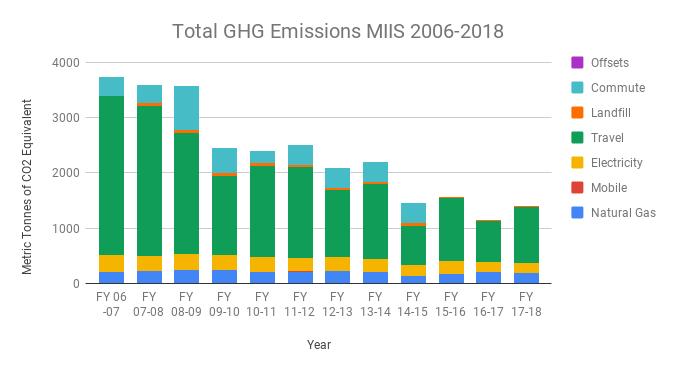Click the 'FY 07-08' axis label
This screenshot has height=371, width=675.
tap(149, 304)
